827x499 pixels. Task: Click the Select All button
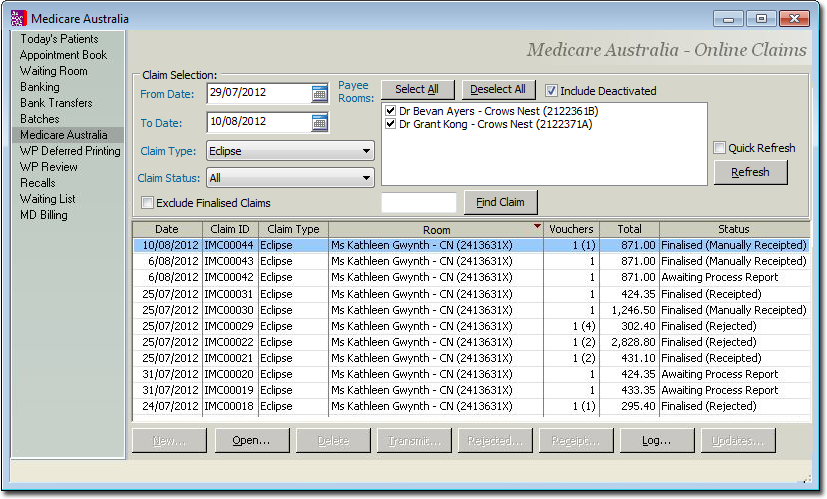tap(417, 90)
